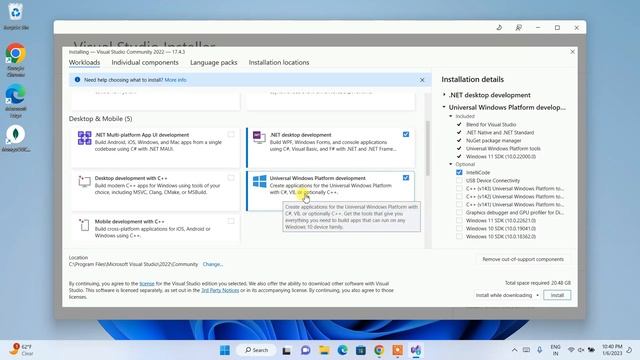Click the Universal Windows Platform Windows logo icon
The height and width of the screenshot is (360, 640).
tap(259, 181)
